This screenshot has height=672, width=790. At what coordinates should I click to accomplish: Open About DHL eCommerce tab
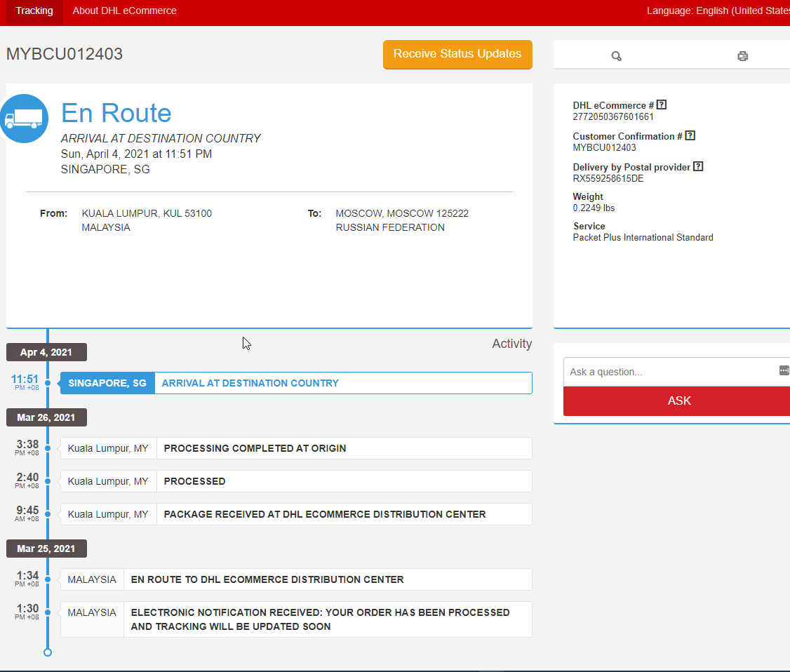(x=124, y=11)
